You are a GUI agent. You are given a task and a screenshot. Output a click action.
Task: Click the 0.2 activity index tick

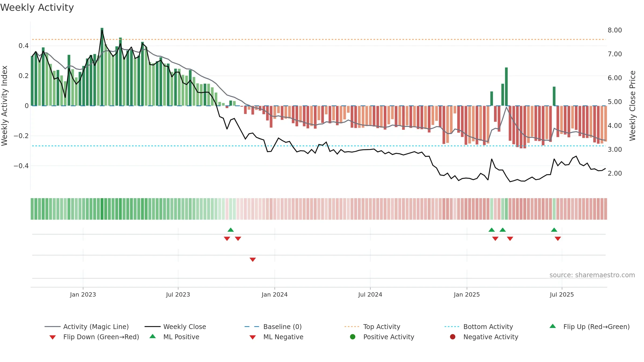(x=23, y=76)
